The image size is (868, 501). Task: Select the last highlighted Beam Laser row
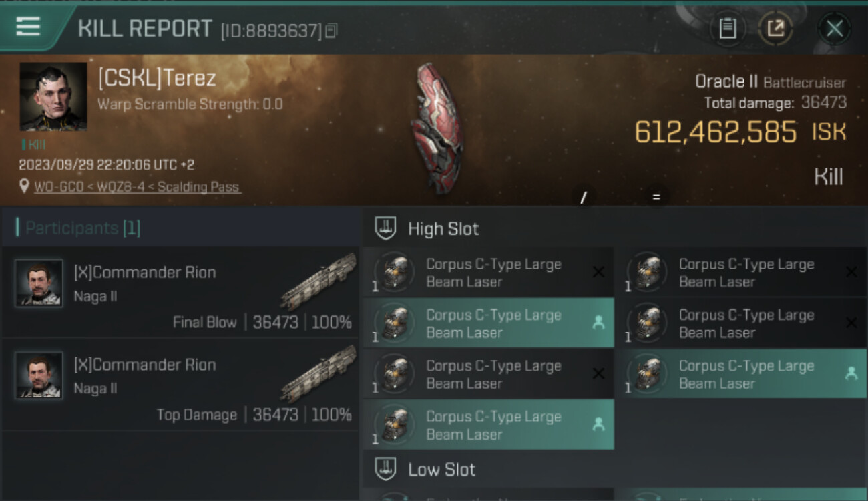click(488, 425)
